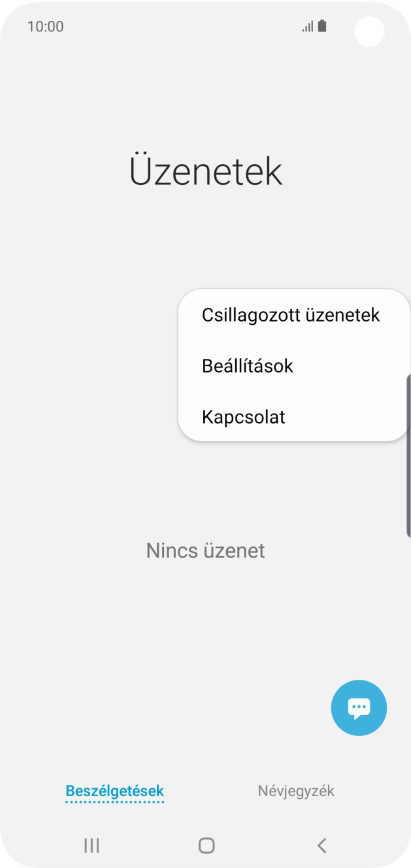Select the Beszélgetések tab
This screenshot has height=868, width=411.
click(114, 791)
